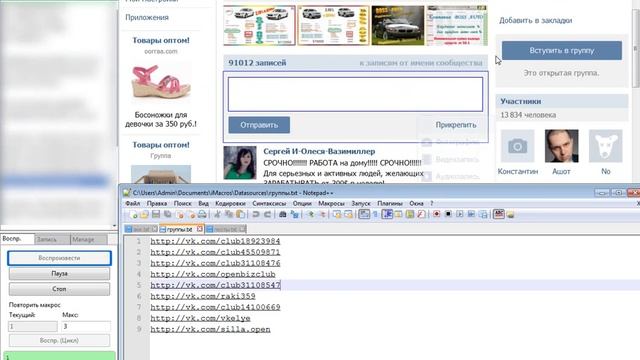
Task: Open the Запуск menu in Notepad++
Action: 361,203
